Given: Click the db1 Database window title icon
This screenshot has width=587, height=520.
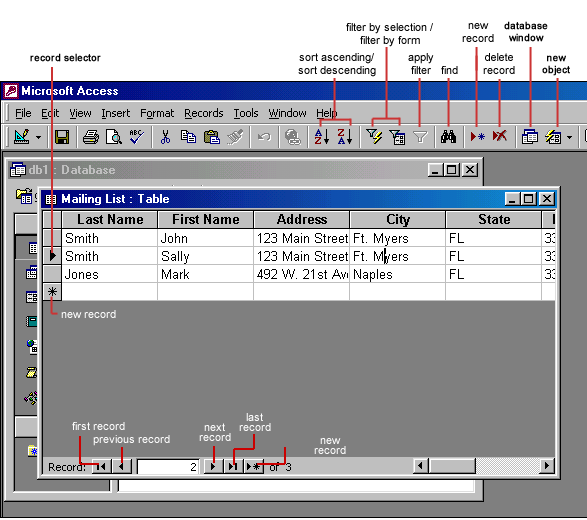Looking at the screenshot, I should [18, 170].
